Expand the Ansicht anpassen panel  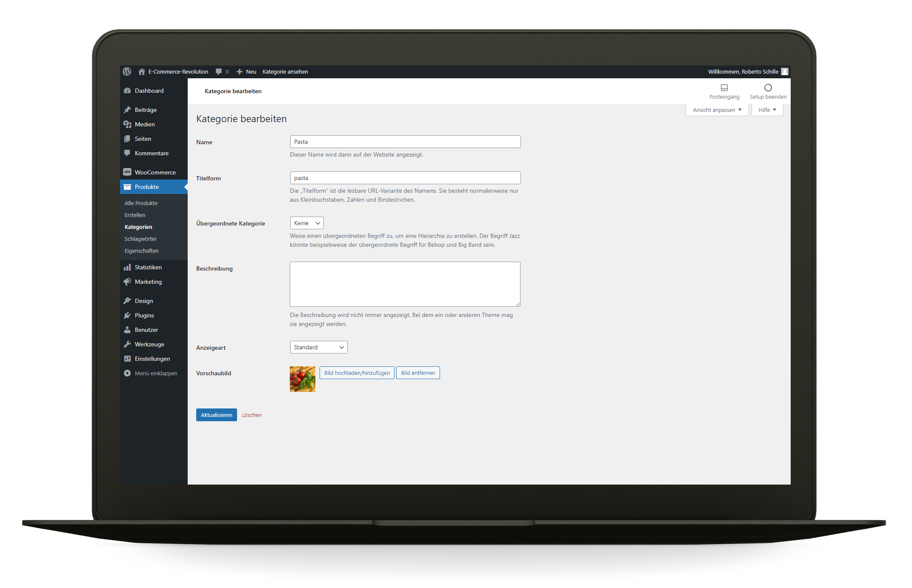[x=717, y=110]
